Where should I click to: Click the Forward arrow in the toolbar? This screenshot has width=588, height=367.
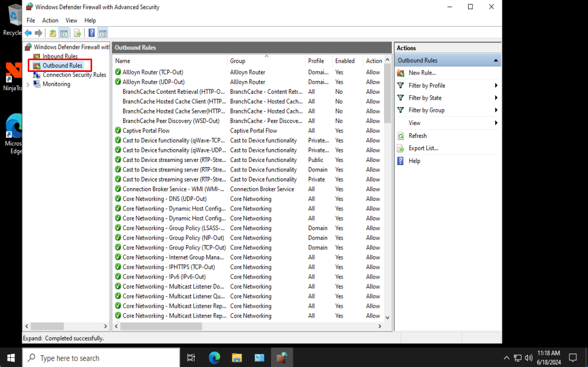click(38, 33)
